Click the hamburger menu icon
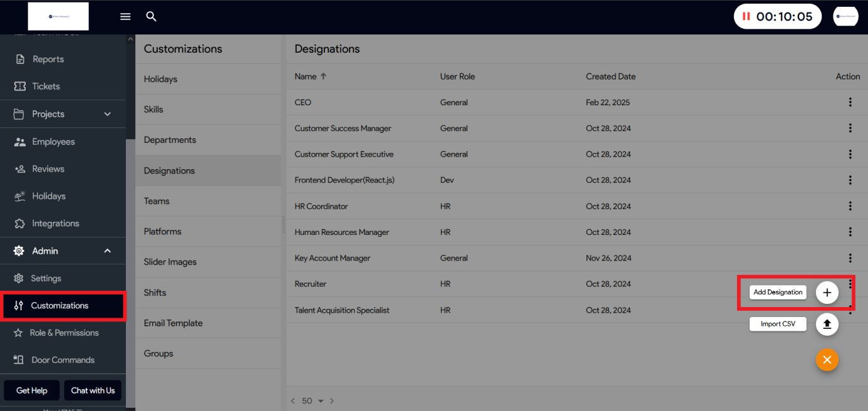 [x=125, y=17]
